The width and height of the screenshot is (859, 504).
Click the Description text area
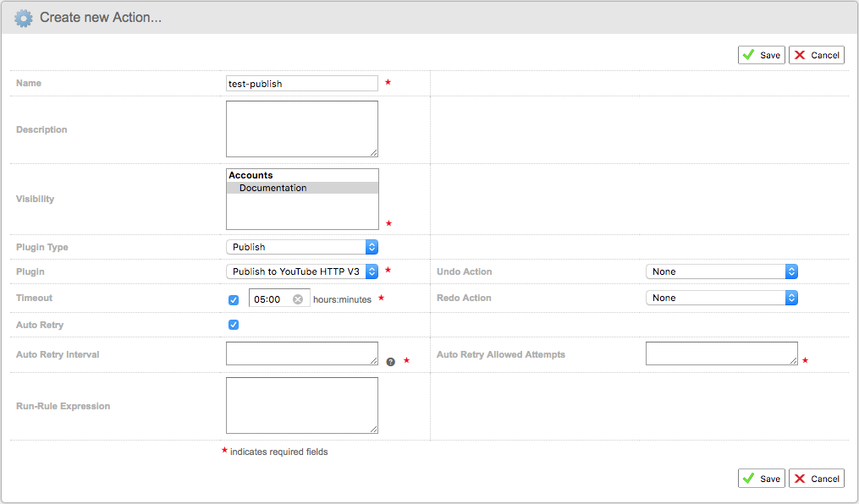301,127
